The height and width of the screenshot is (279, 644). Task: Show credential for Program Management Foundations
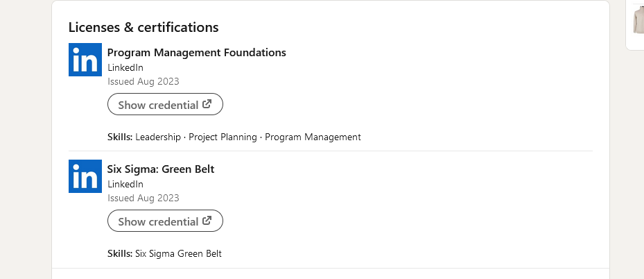coord(165,104)
